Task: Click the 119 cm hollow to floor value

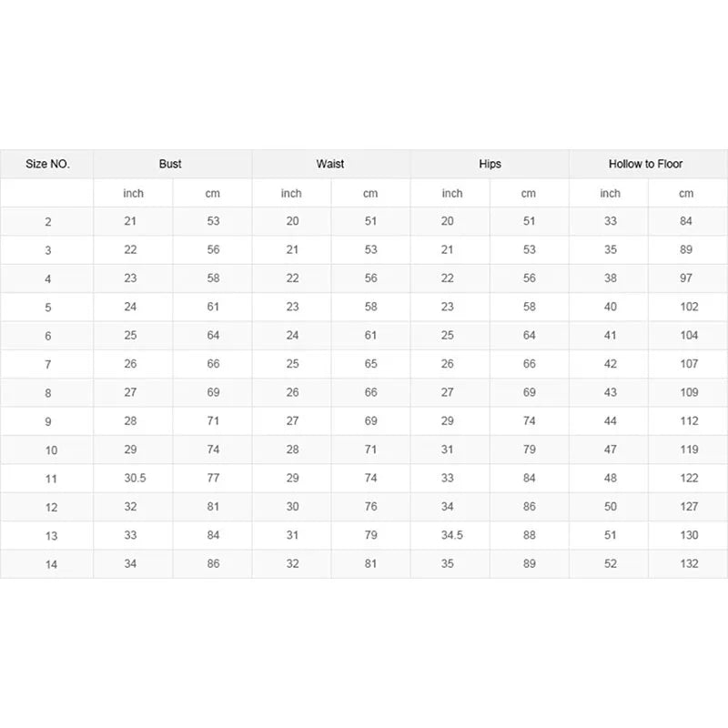Action: click(x=689, y=450)
